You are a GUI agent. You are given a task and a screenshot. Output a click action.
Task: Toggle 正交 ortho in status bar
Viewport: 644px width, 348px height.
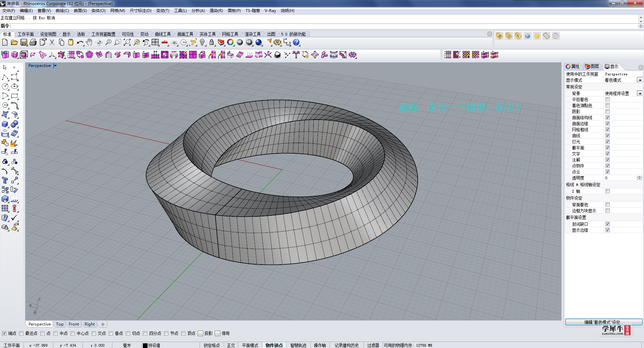(231, 345)
